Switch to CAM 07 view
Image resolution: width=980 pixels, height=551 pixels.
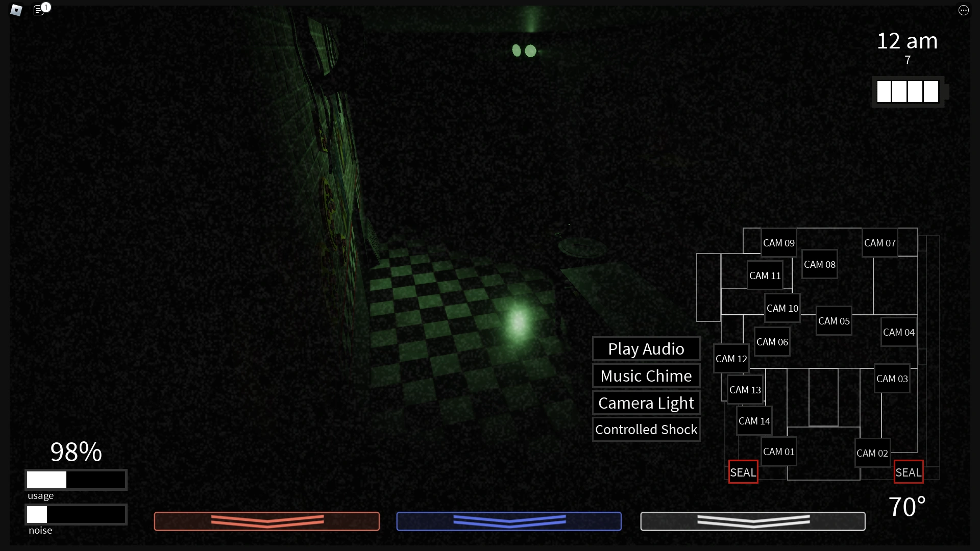879,243
